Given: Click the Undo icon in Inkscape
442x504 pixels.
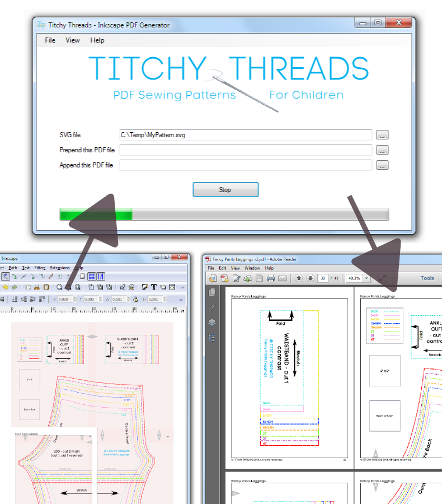Looking at the screenshot, I should point(6,287).
